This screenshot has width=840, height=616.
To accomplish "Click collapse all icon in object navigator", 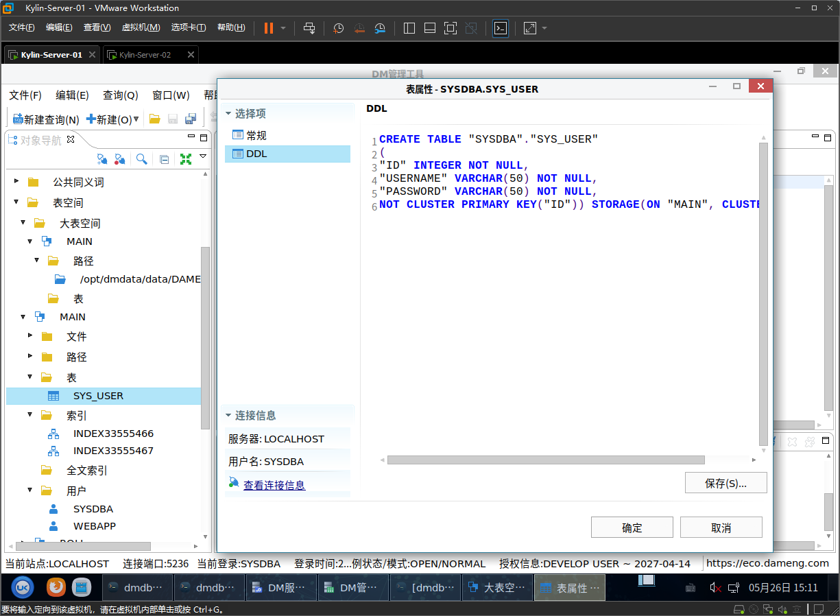I will pos(164,158).
